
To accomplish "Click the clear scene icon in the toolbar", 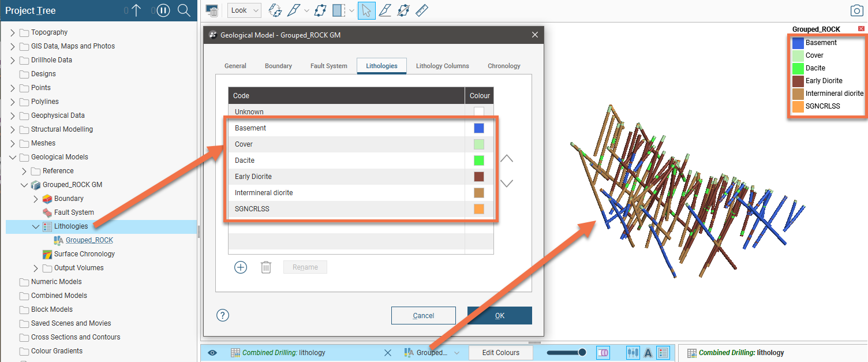I will (212, 10).
